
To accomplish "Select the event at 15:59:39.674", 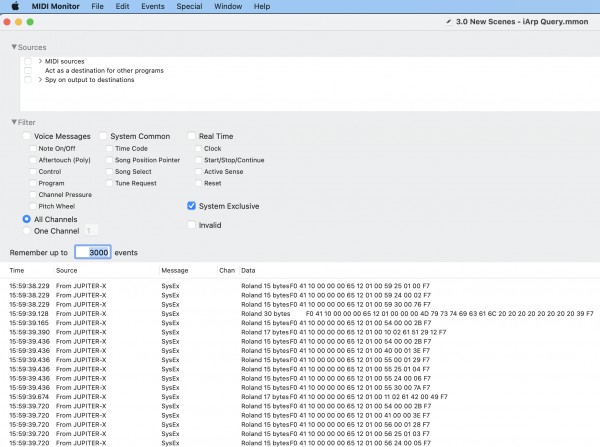I will point(300,397).
